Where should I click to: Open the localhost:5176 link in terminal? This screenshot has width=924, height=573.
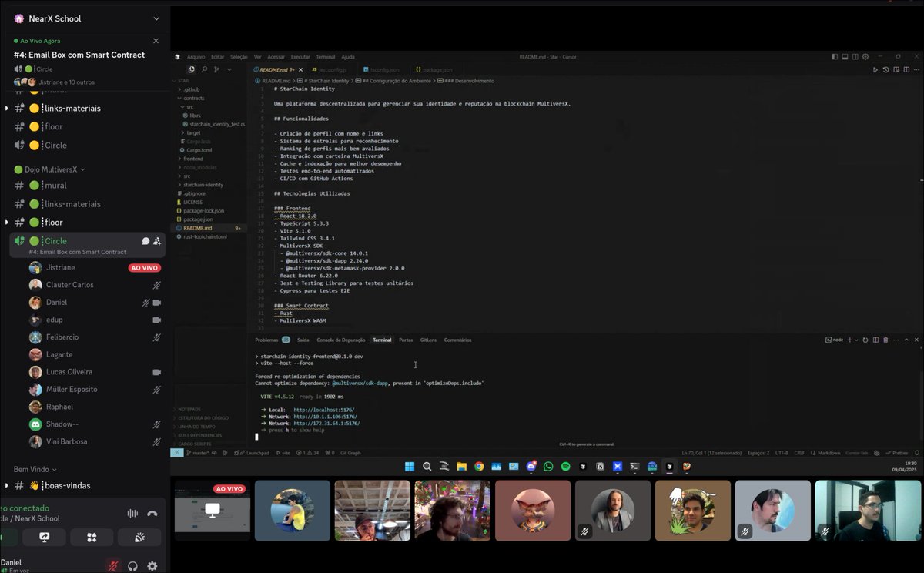pyautogui.click(x=324, y=410)
